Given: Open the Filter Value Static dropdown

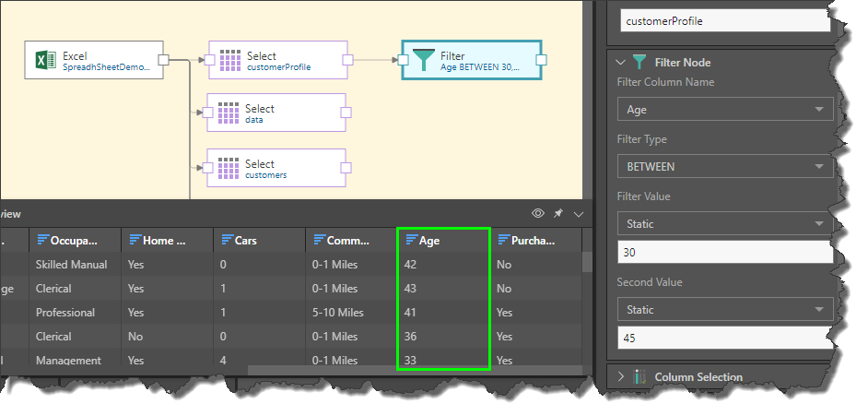Looking at the screenshot, I should click(x=725, y=224).
